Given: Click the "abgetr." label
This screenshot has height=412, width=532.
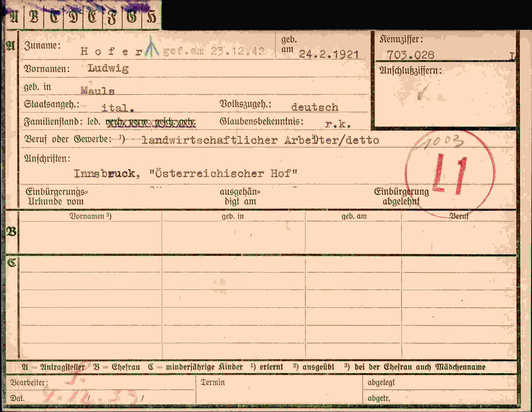Looking at the screenshot, I should point(379,398).
